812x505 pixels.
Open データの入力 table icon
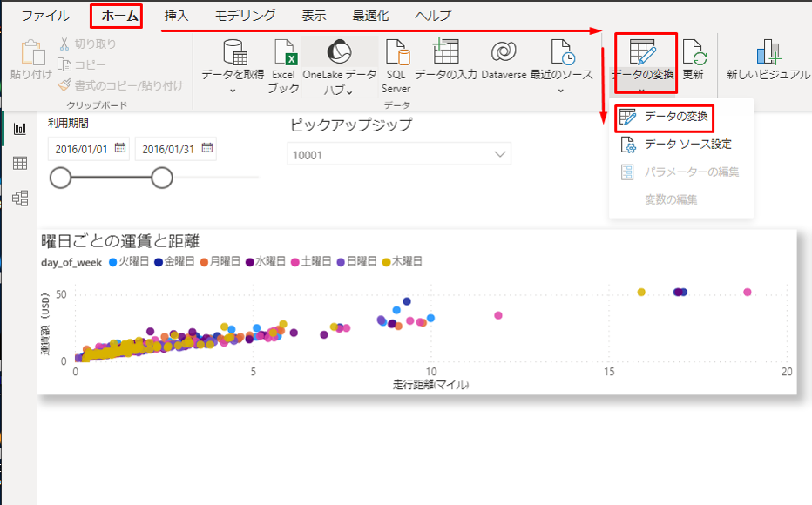[445, 56]
